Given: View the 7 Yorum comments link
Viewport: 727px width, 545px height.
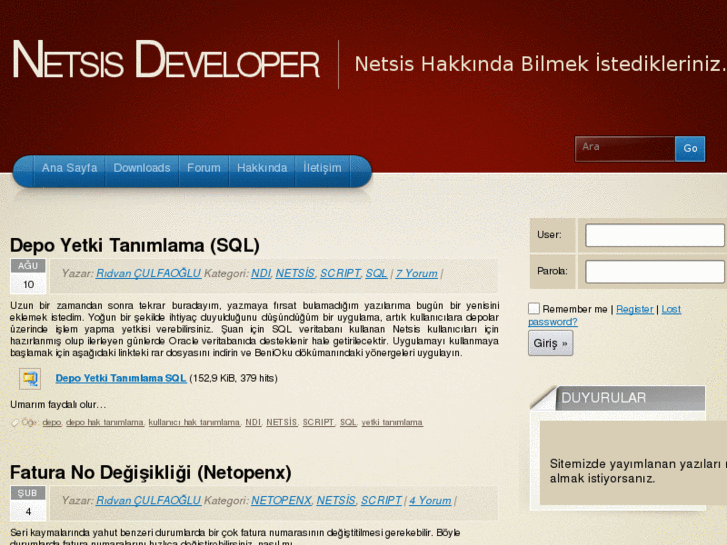Looking at the screenshot, I should coord(416,274).
